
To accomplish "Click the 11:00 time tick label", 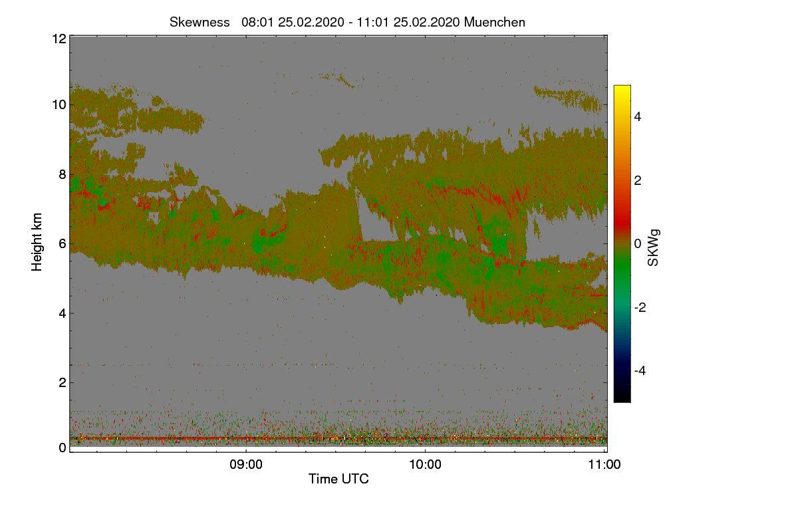I will point(604,465).
